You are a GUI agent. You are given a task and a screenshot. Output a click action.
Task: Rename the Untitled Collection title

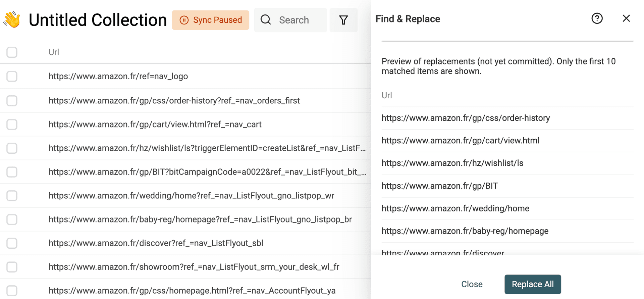98,20
